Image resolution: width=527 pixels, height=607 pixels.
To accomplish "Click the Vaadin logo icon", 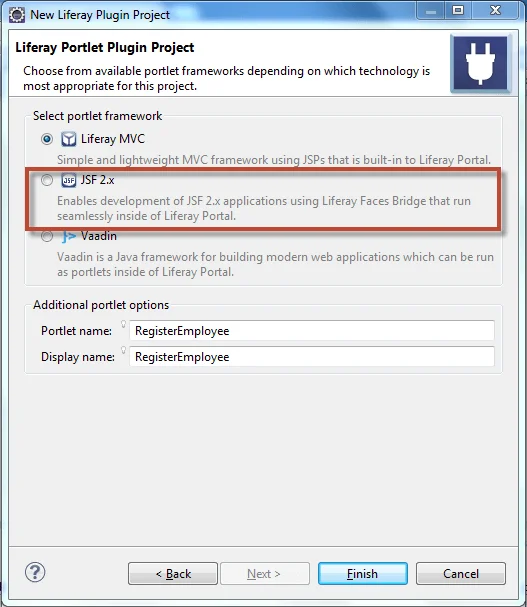I will [x=69, y=236].
